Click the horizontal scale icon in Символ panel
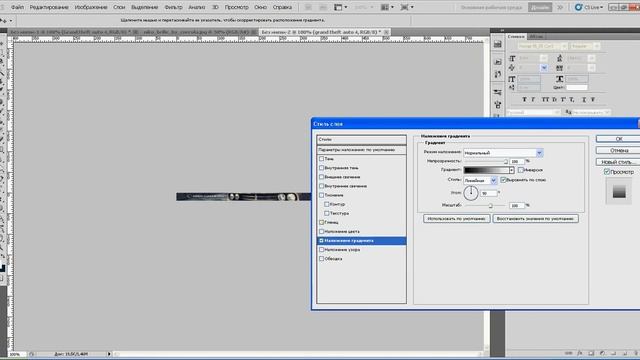 click(x=560, y=79)
